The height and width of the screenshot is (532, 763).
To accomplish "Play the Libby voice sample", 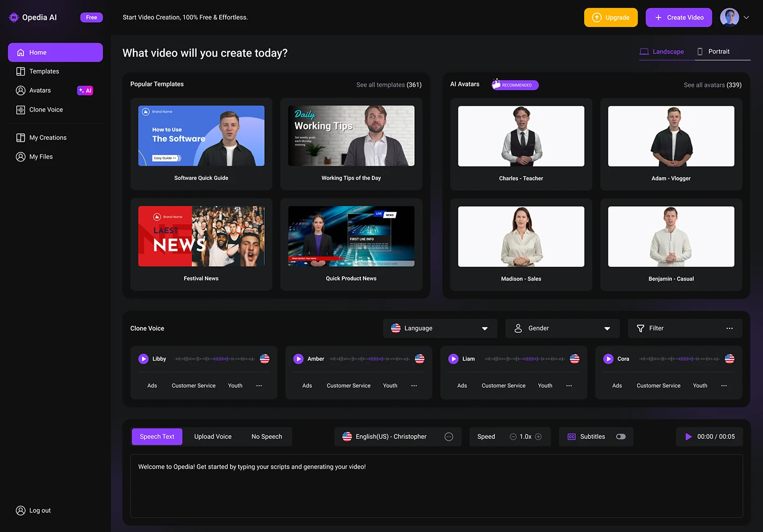I will [143, 359].
